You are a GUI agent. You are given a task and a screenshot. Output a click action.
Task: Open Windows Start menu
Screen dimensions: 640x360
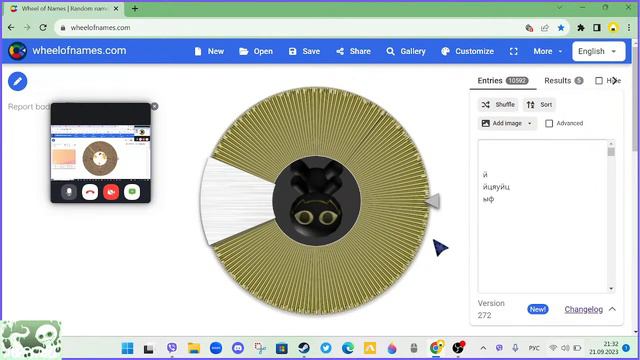tap(127, 348)
